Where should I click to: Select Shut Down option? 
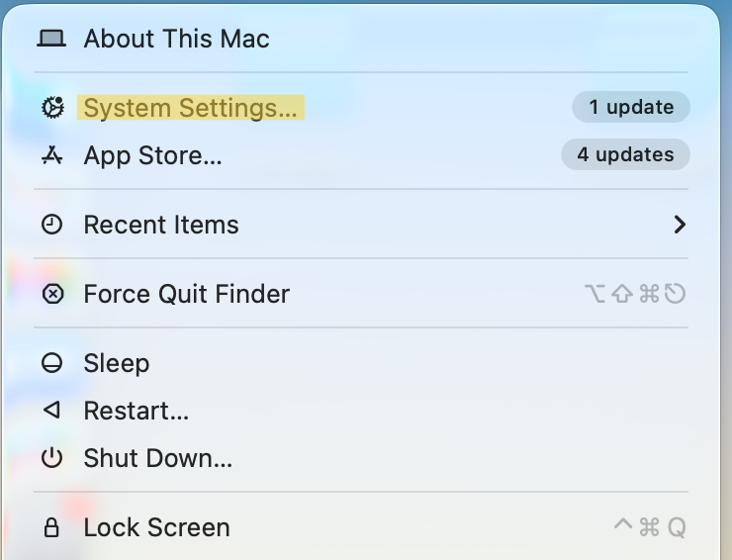pyautogui.click(x=157, y=458)
